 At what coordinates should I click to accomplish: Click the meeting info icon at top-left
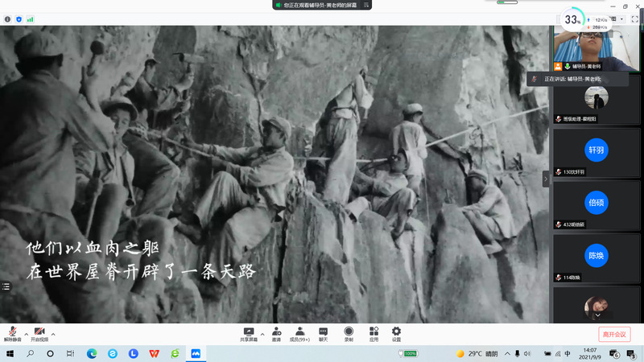6,18
